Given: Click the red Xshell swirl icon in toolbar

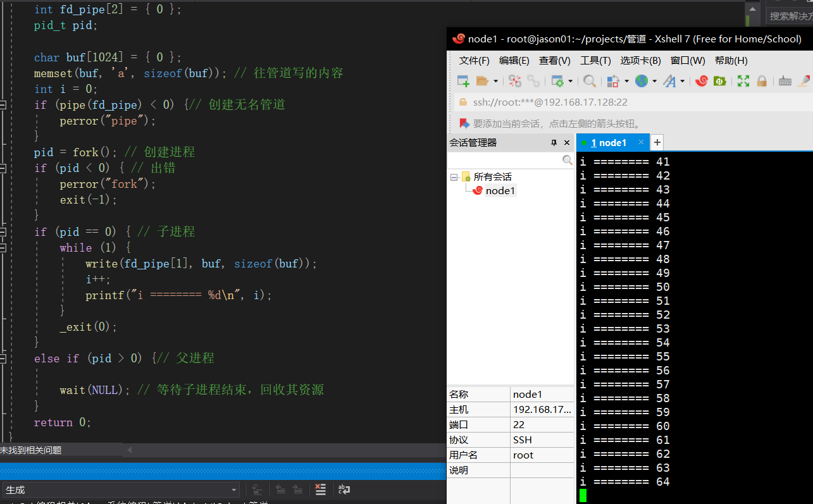Looking at the screenshot, I should [701, 81].
